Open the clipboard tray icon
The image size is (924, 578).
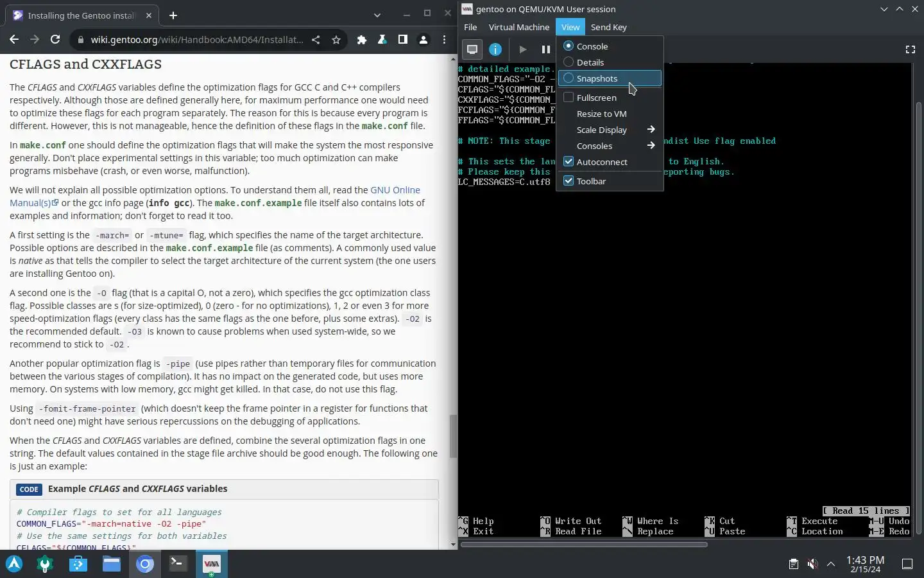794,564
